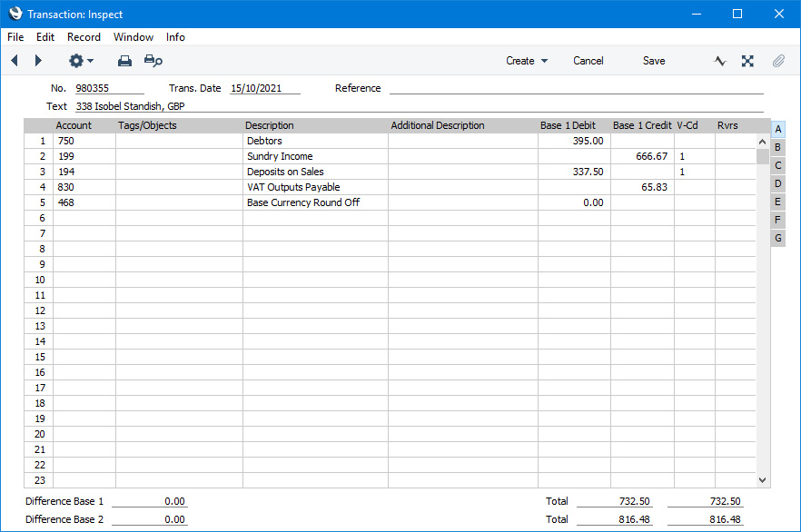Switch to flip tab E
This screenshot has height=532, width=801.
778,202
